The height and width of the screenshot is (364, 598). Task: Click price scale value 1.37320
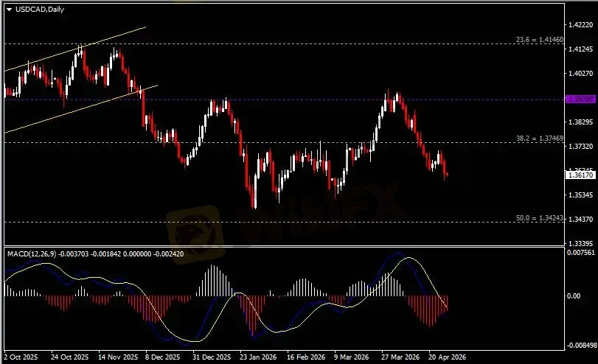point(580,147)
